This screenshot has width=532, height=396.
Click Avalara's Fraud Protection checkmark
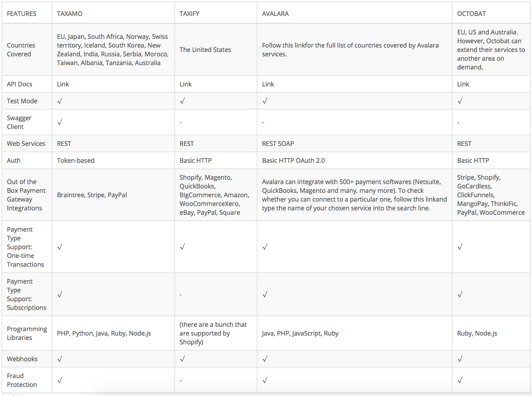point(265,380)
